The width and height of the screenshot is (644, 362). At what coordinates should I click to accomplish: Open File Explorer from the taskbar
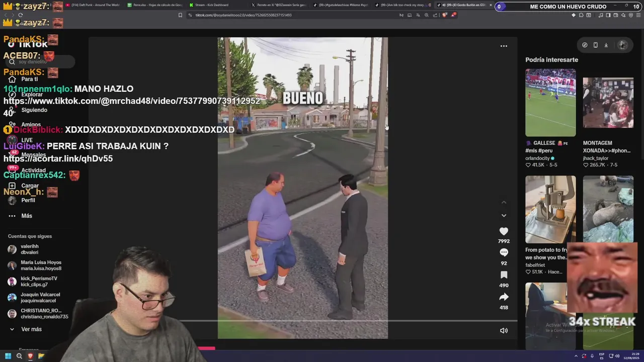click(41, 356)
